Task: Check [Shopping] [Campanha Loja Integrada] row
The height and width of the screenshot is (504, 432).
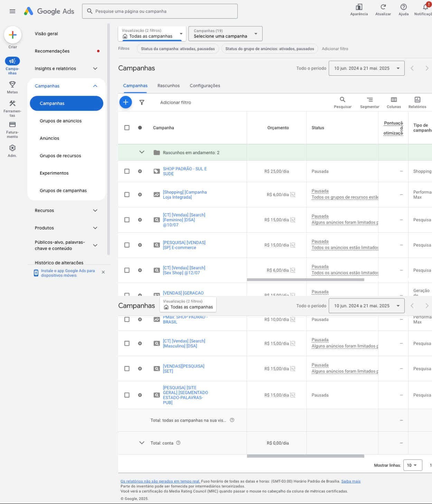Action: (127, 195)
